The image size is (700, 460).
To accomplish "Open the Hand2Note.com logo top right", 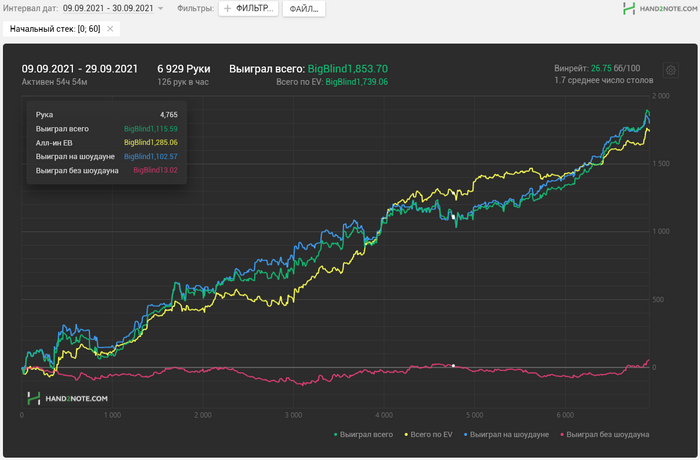I will tap(660, 8).
